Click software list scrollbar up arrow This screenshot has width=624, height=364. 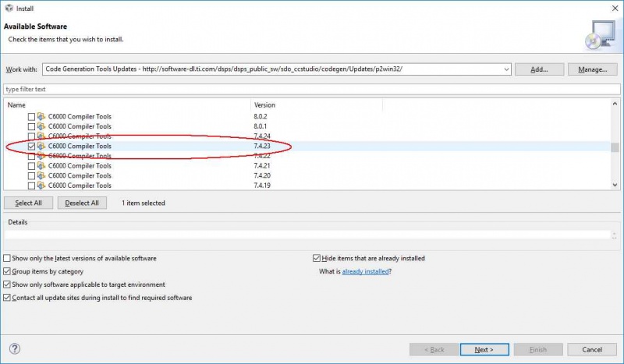click(615, 104)
